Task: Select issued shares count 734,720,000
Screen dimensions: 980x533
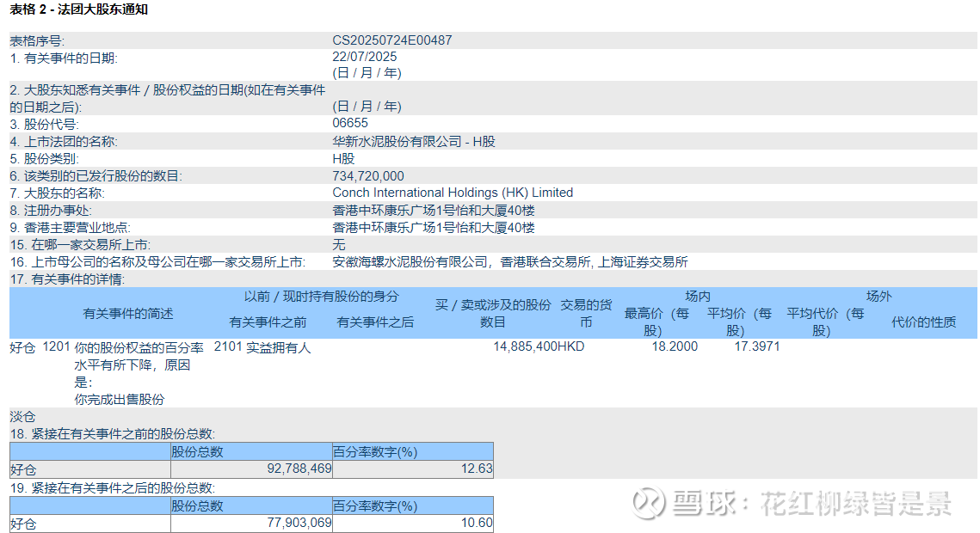Action: click(x=368, y=176)
